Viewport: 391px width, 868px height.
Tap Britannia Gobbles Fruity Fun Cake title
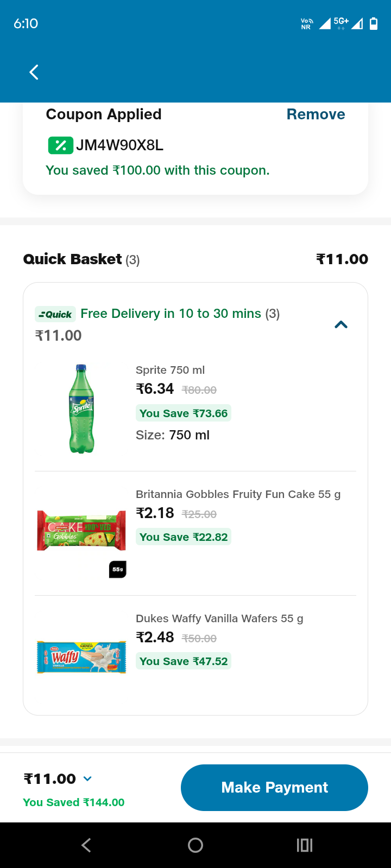point(238,494)
